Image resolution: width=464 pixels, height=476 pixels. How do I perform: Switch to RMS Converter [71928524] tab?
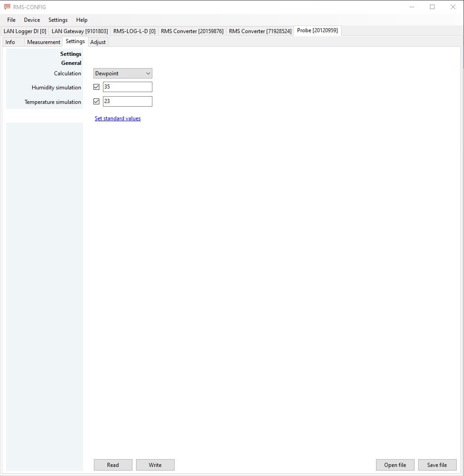coord(260,31)
